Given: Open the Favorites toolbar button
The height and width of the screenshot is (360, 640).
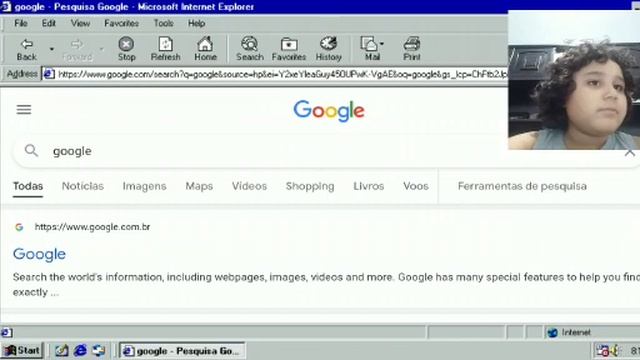Looking at the screenshot, I should click(289, 49).
